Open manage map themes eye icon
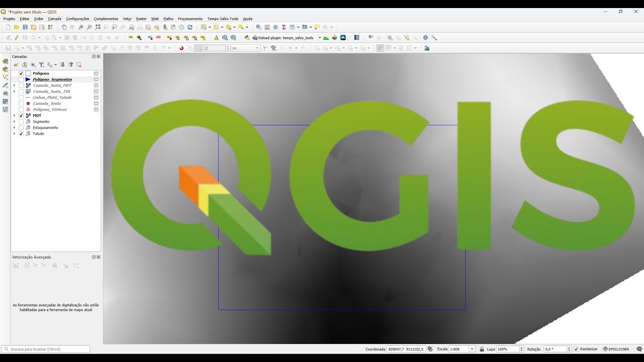Image resolution: width=644 pixels, height=362 pixels. point(33,64)
